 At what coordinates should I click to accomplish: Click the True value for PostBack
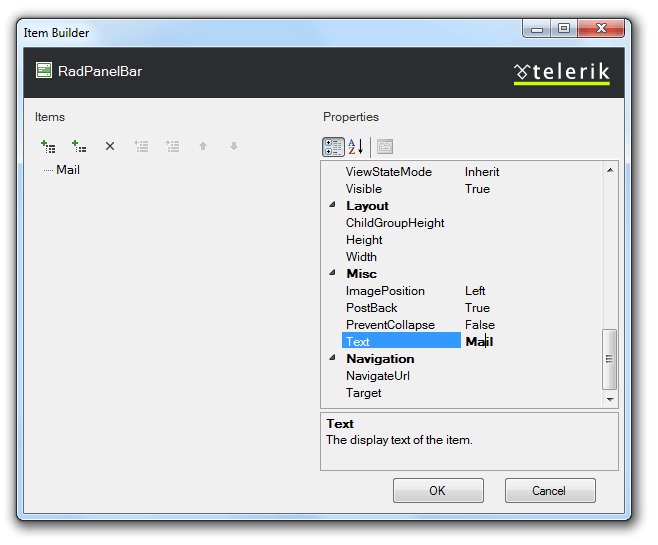tap(477, 308)
